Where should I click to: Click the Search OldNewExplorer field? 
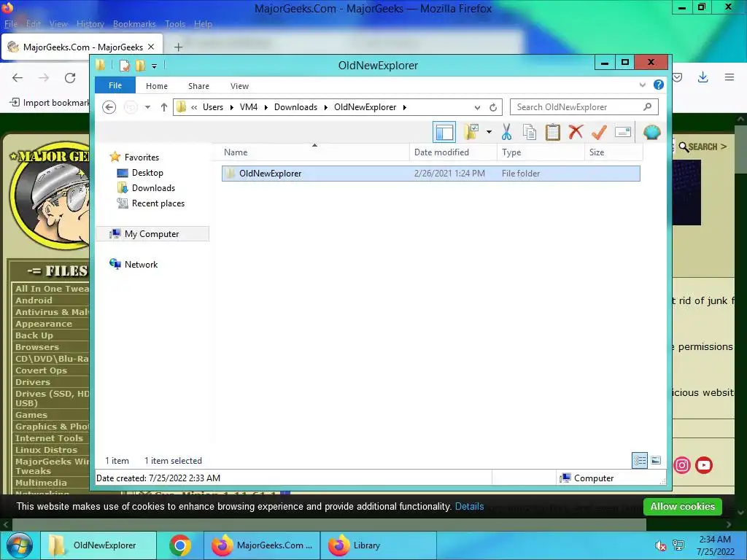(x=584, y=107)
